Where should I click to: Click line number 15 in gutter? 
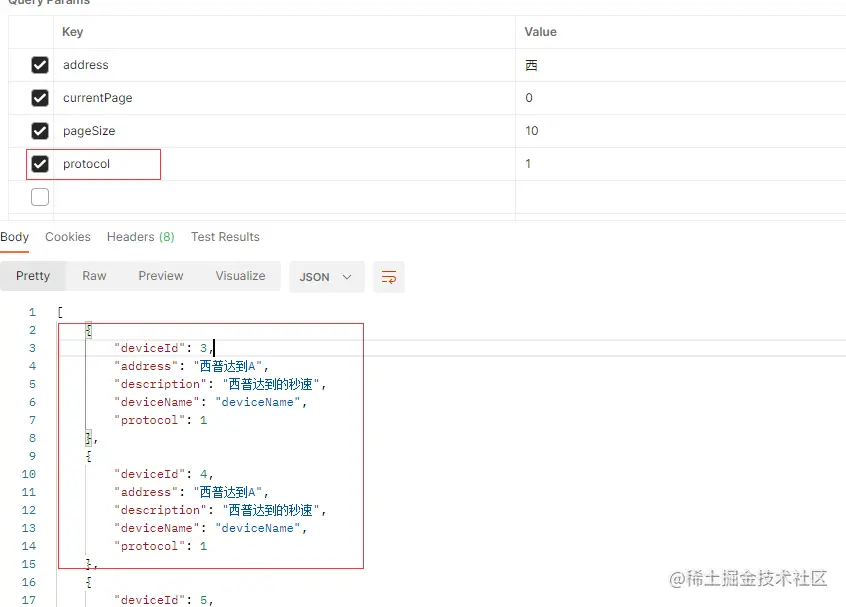coord(29,564)
